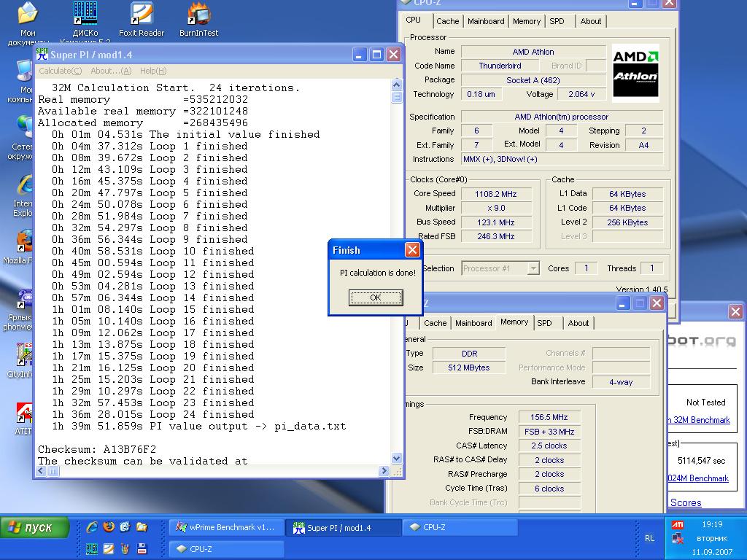Open the 32M Benchmark link
The width and height of the screenshot is (747, 560).
tap(700, 420)
